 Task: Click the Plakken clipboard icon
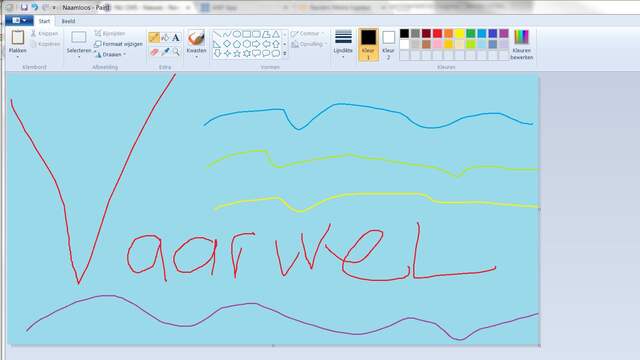point(18,38)
